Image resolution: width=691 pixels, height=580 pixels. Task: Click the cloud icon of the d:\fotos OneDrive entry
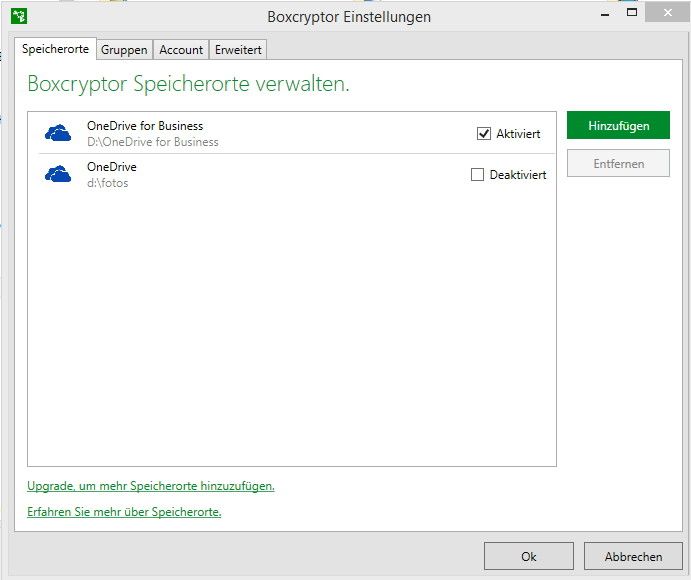[58, 174]
